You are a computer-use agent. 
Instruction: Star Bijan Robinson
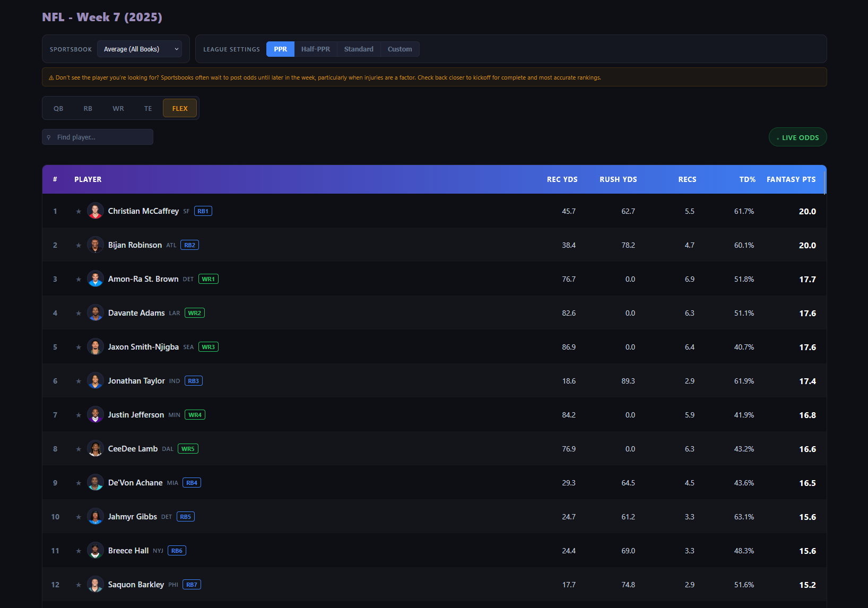pos(78,245)
